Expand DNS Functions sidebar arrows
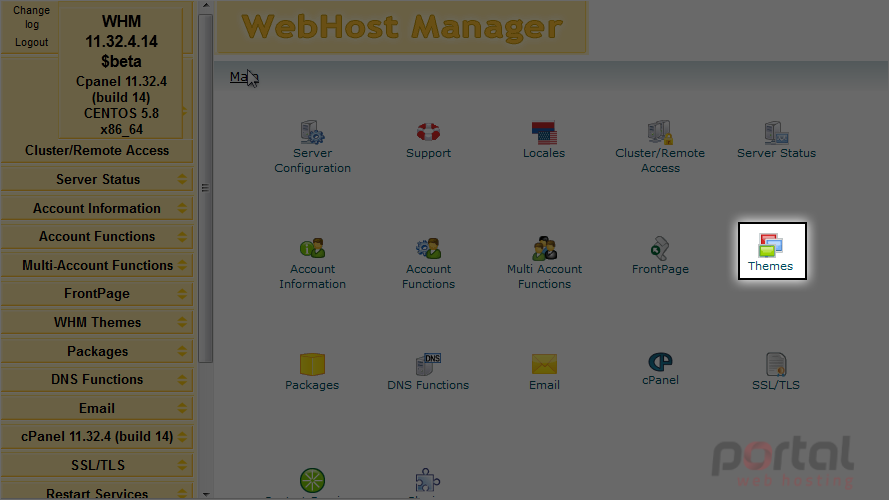889x500 pixels. coord(182,379)
